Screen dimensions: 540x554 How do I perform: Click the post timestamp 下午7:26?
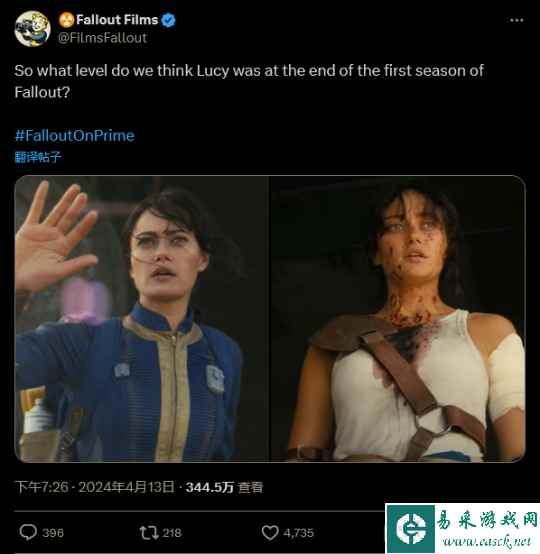point(41,487)
